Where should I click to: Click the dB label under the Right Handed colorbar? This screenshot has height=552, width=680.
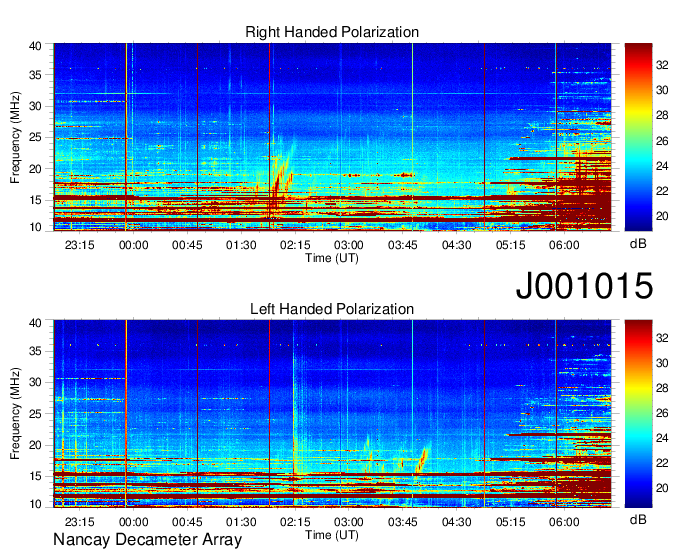point(638,244)
